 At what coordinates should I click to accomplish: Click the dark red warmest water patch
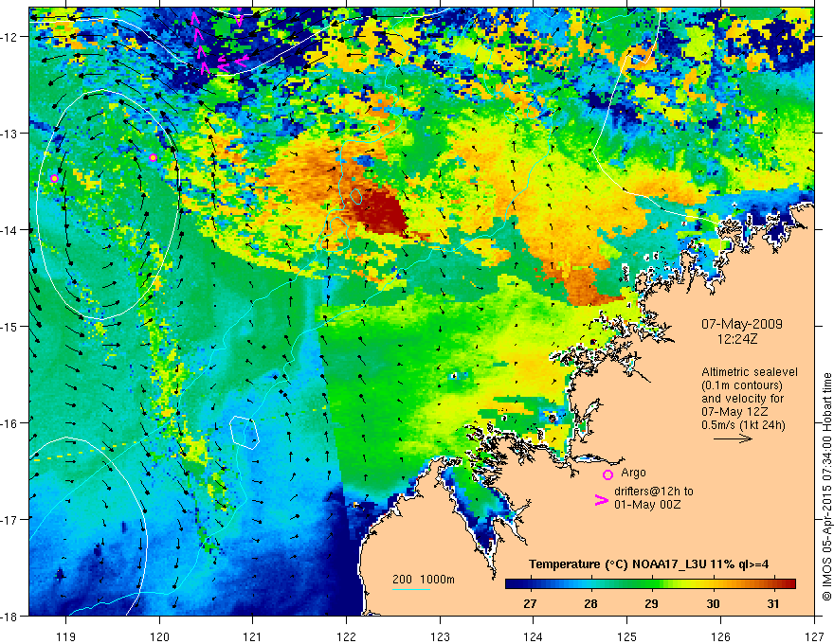[380, 212]
